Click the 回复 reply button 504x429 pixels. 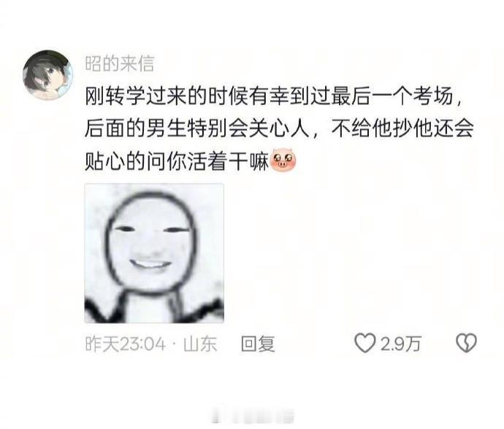(x=258, y=344)
